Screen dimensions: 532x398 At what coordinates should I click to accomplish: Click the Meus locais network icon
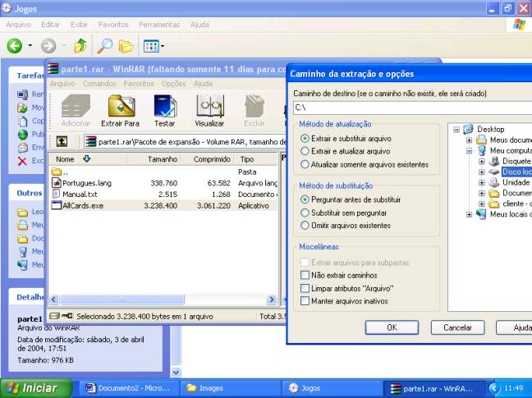pos(481,214)
